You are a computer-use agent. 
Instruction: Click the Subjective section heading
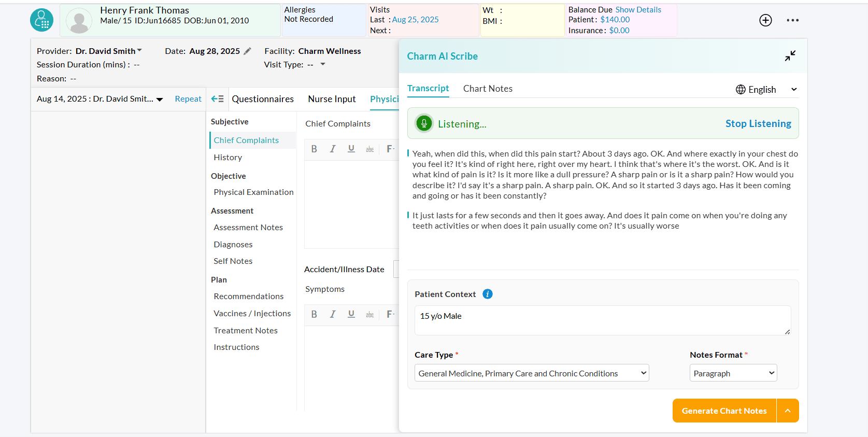[230, 122]
